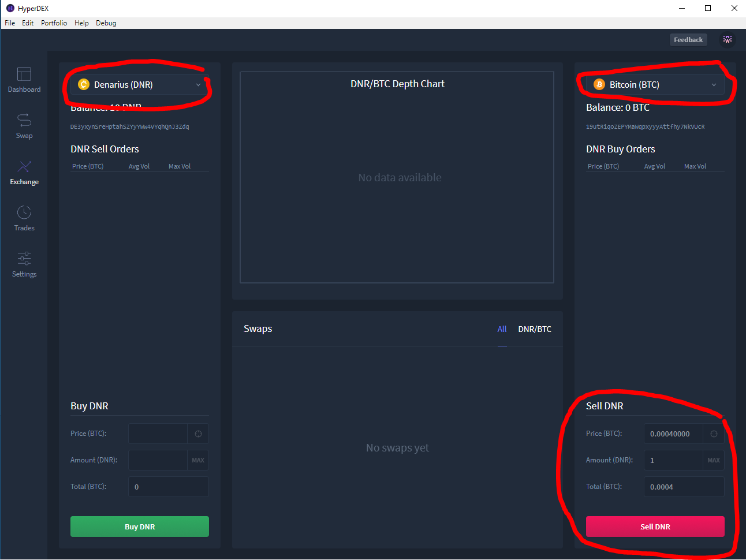Click the Avg Vol header under DNR Sell Orders

[139, 166]
